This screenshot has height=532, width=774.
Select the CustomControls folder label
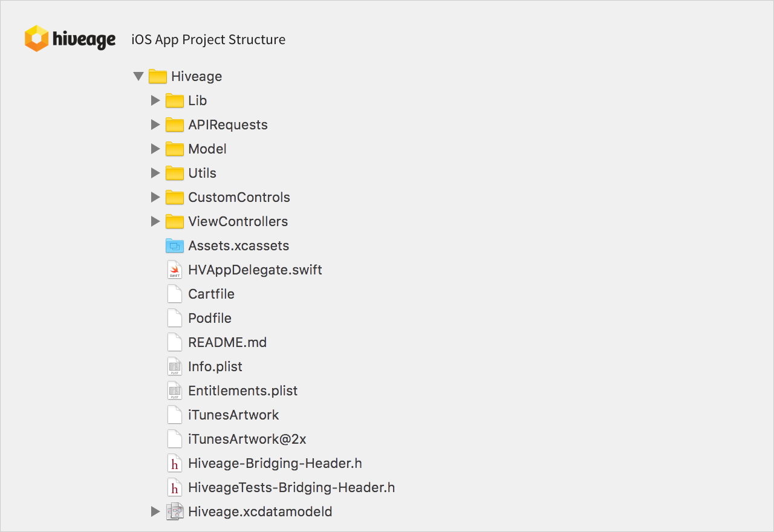[x=239, y=197]
